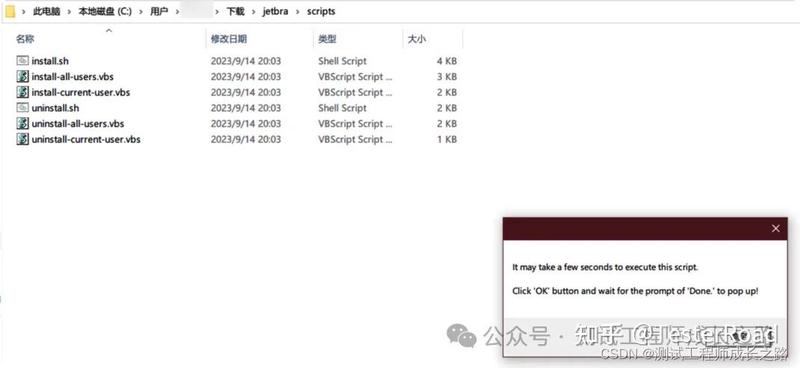Sort files by 名称 column header

pyautogui.click(x=25, y=39)
